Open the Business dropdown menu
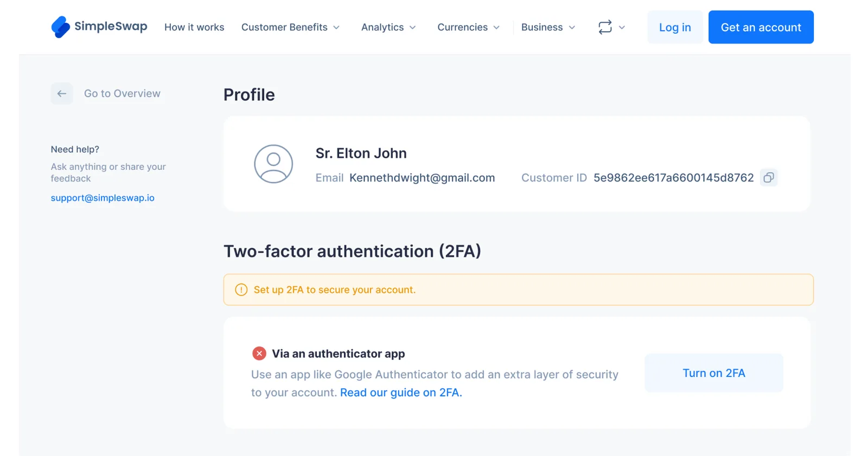868x456 pixels. pyautogui.click(x=548, y=27)
